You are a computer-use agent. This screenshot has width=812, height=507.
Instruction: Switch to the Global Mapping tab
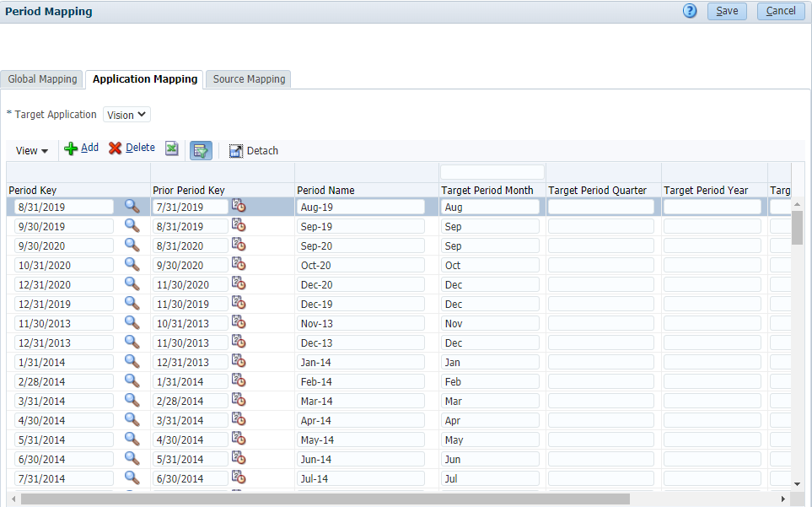(41, 78)
